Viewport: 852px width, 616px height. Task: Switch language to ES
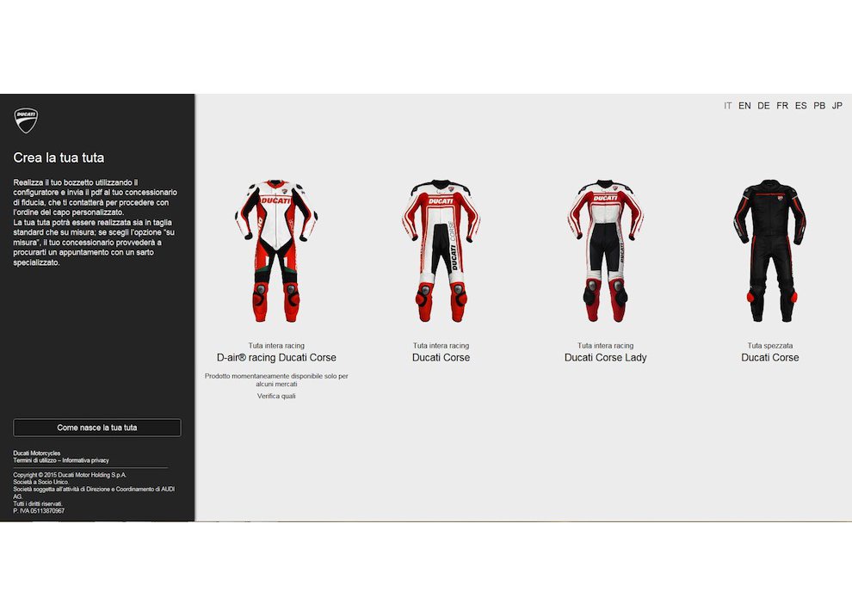(801, 106)
